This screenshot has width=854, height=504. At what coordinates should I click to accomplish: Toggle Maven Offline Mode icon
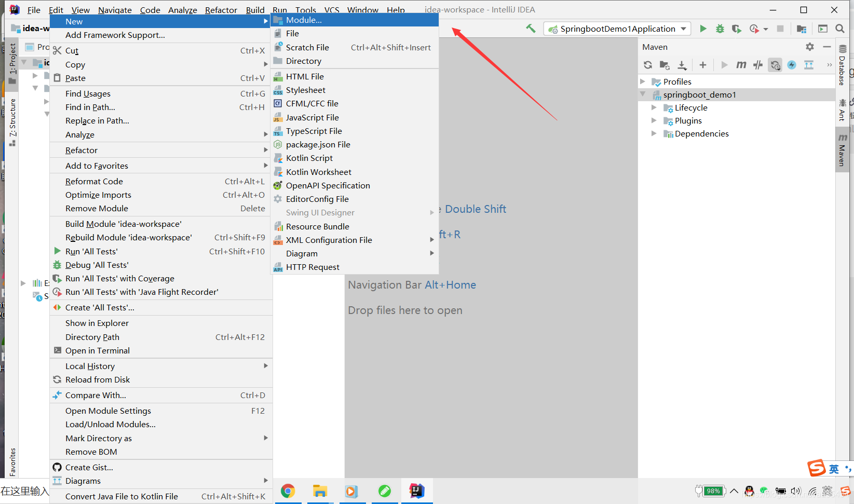(x=758, y=65)
